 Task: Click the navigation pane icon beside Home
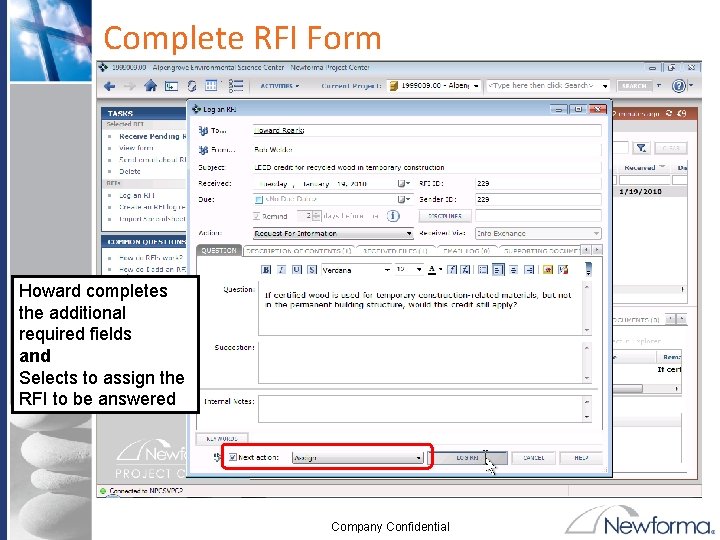pos(171,86)
